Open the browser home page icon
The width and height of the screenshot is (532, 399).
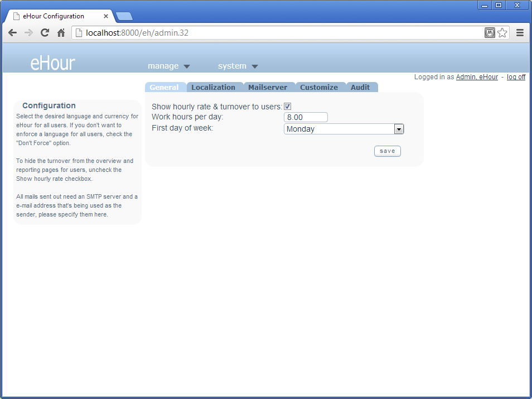[x=61, y=32]
